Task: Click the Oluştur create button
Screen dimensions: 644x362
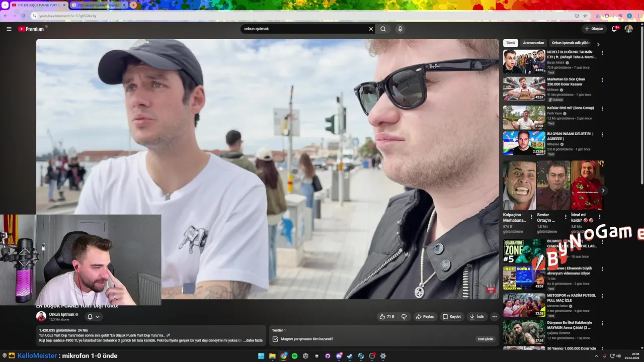Action: 594,29
